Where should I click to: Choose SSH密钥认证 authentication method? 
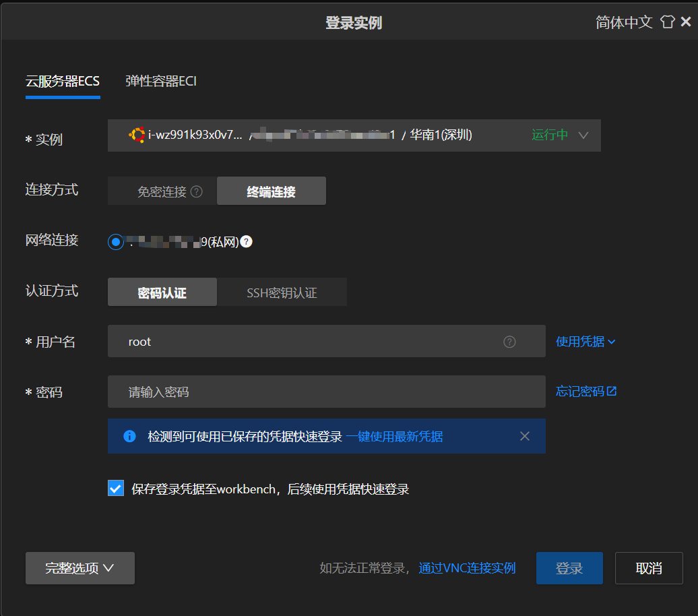pos(282,292)
